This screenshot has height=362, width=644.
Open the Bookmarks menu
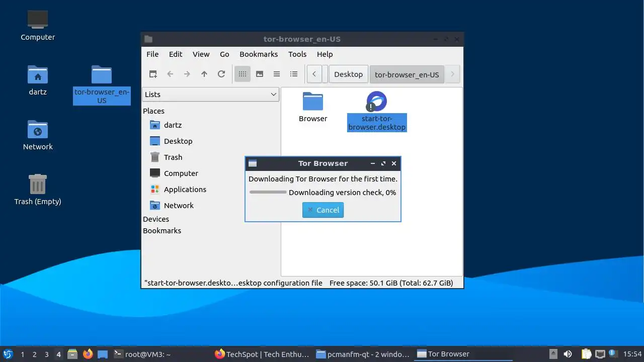click(x=259, y=54)
